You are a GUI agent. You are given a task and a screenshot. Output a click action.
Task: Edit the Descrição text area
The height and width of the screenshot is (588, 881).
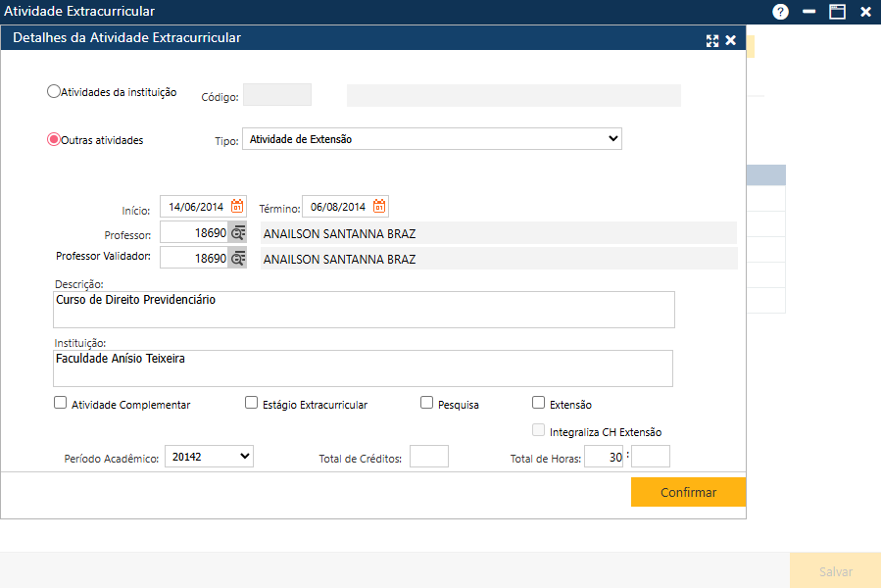click(x=364, y=309)
